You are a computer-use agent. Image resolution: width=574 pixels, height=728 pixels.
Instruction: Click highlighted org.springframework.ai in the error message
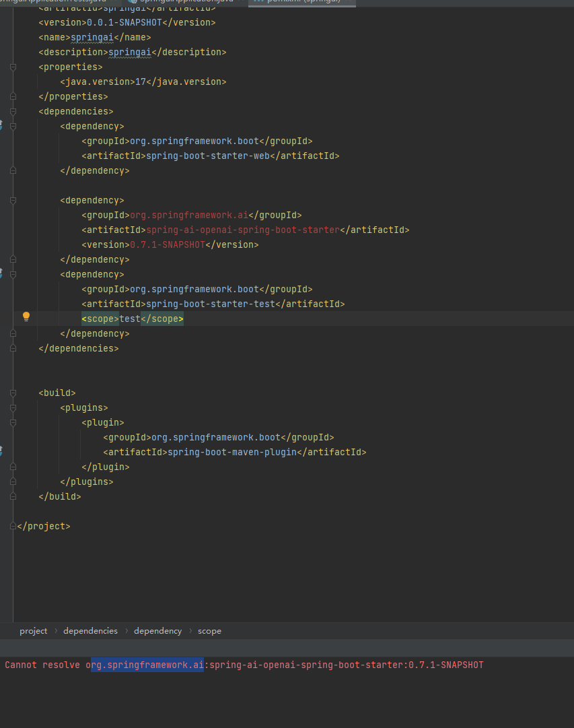click(147, 665)
